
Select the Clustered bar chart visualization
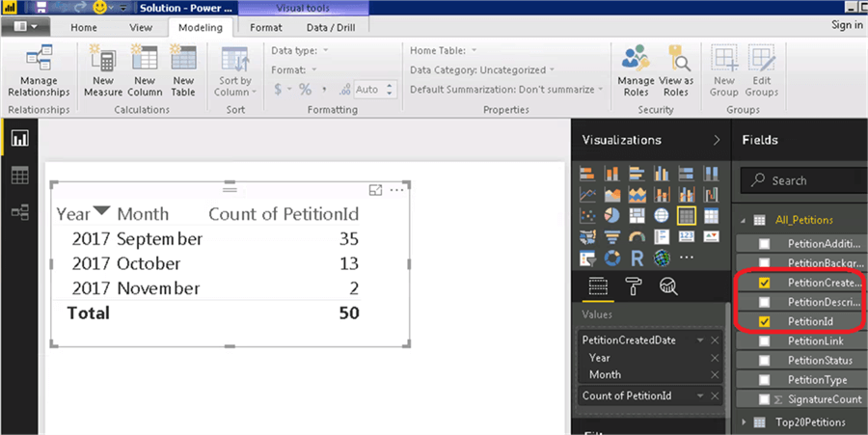[637, 174]
